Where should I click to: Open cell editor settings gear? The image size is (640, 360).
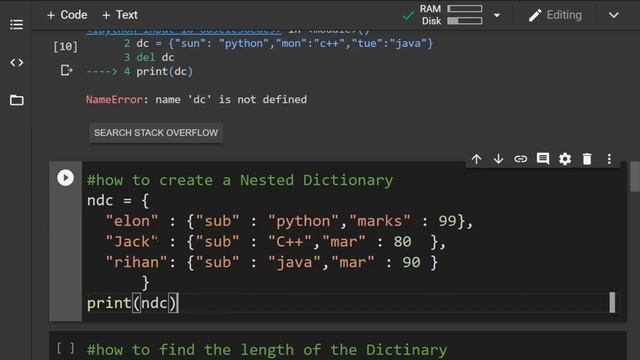point(565,159)
